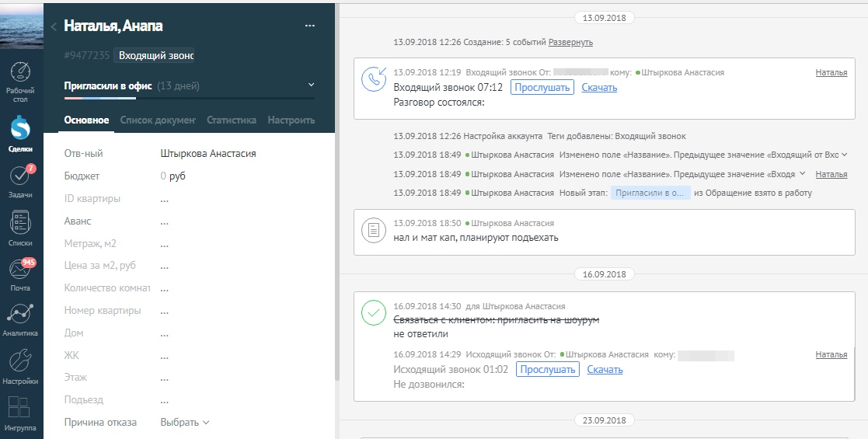This screenshot has height=439, width=868.
Task: Click Отв-ный value Штыркова Анастасия
Action: coord(208,154)
